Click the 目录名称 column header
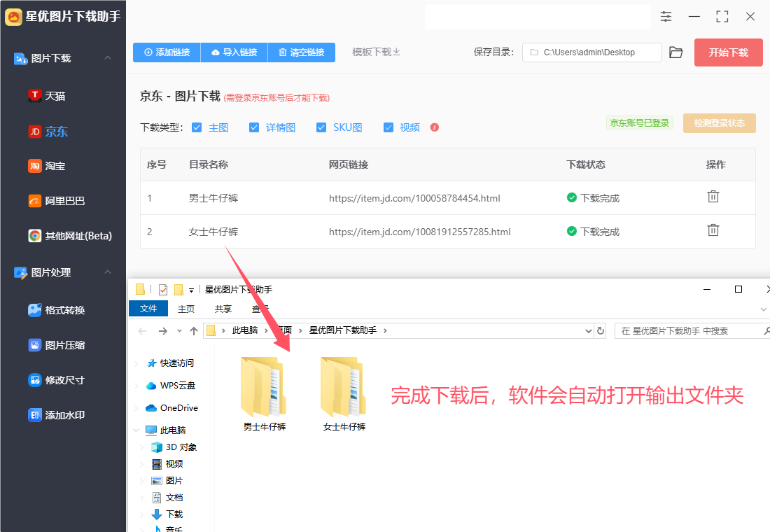This screenshot has width=770, height=532. click(x=209, y=164)
